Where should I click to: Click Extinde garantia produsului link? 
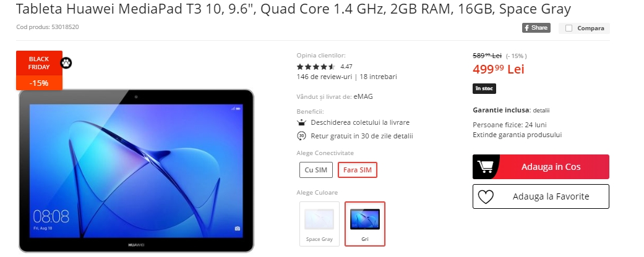pyautogui.click(x=517, y=135)
